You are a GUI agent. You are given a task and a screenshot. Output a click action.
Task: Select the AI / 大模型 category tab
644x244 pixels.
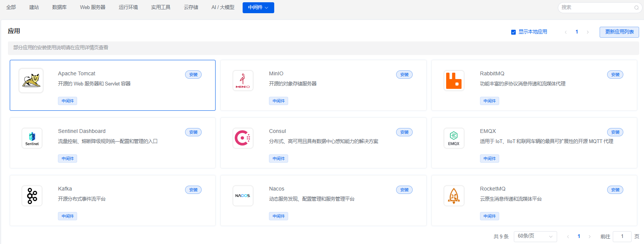click(223, 7)
